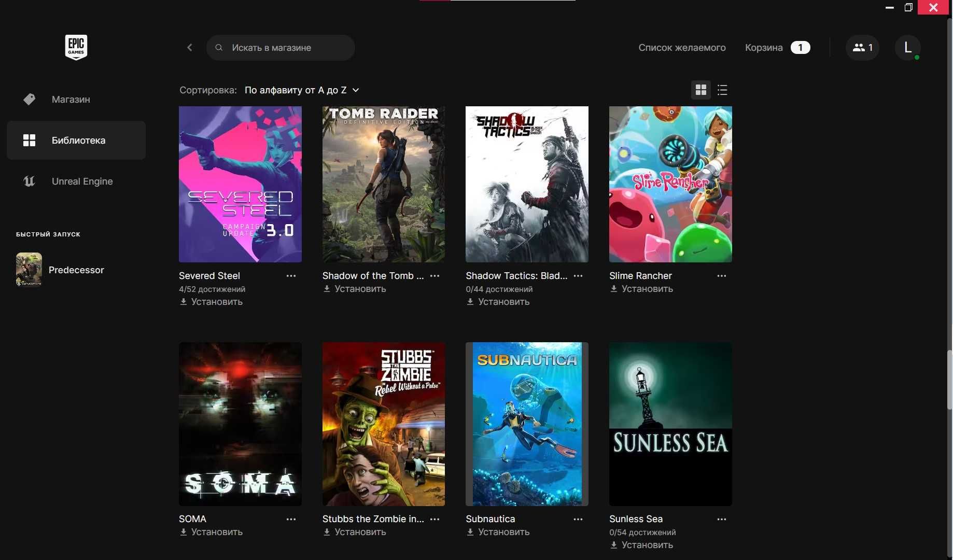Open Stubbs the Zombie cover art
953x560 pixels.
coord(384,424)
